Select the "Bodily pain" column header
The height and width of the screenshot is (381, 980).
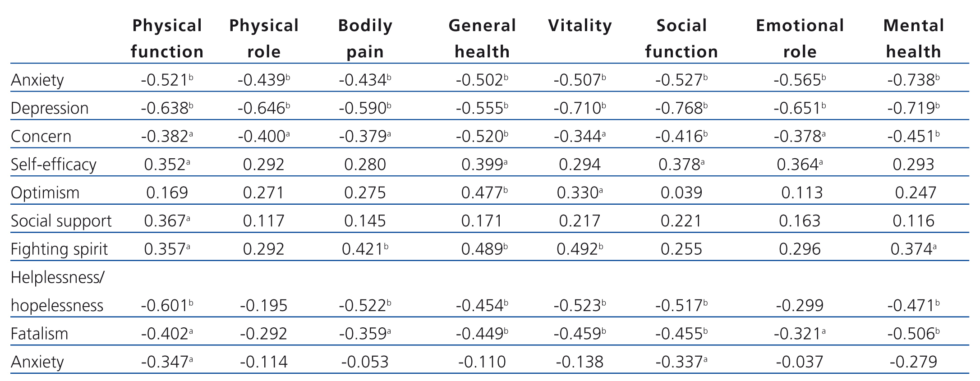click(x=365, y=38)
